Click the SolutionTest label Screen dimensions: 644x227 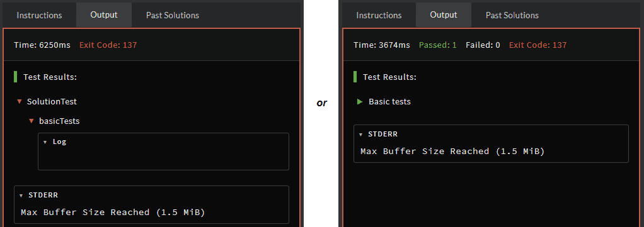point(52,101)
